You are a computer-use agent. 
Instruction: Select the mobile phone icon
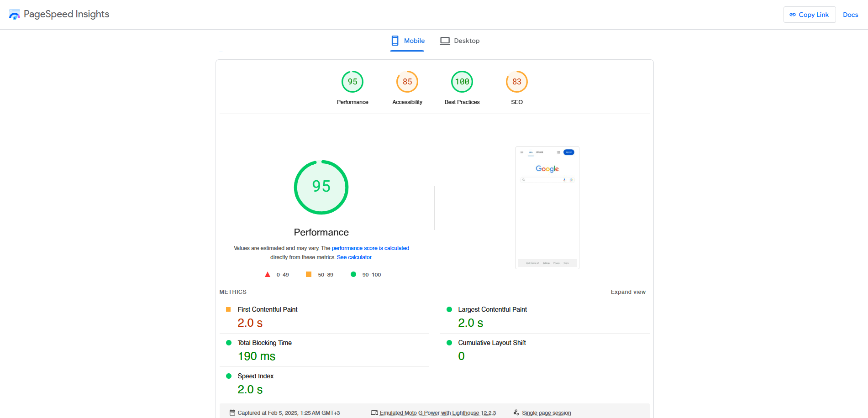[395, 41]
